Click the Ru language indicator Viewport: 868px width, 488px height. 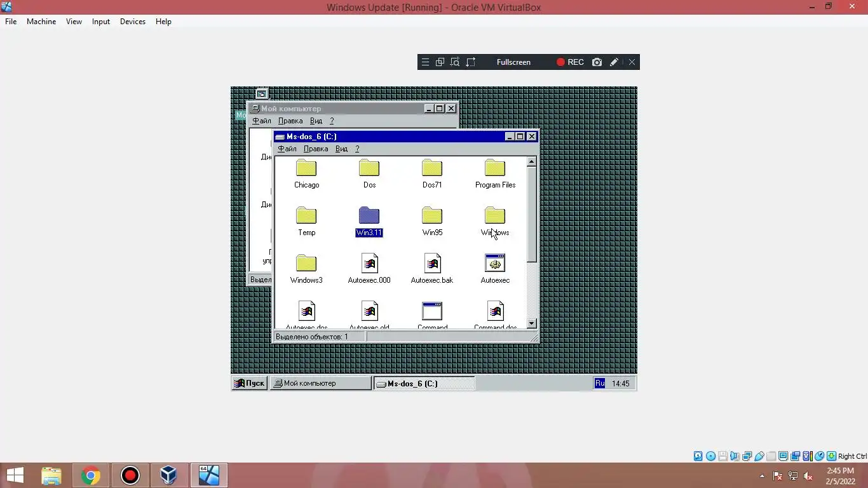coord(600,383)
